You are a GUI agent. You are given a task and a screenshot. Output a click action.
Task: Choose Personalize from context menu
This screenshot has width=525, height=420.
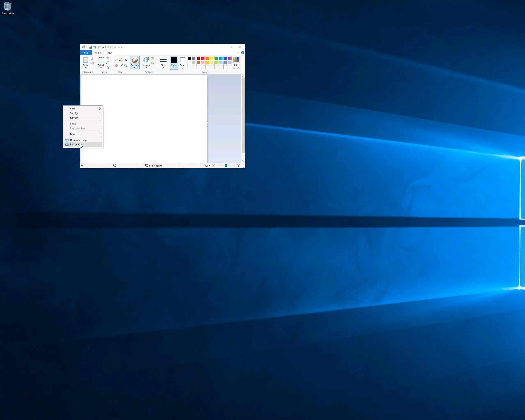click(x=76, y=145)
